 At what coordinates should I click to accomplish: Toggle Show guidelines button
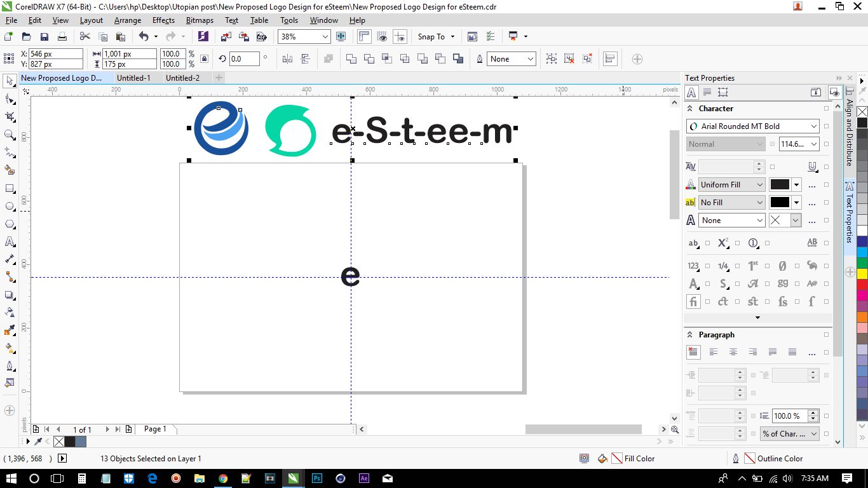(400, 37)
